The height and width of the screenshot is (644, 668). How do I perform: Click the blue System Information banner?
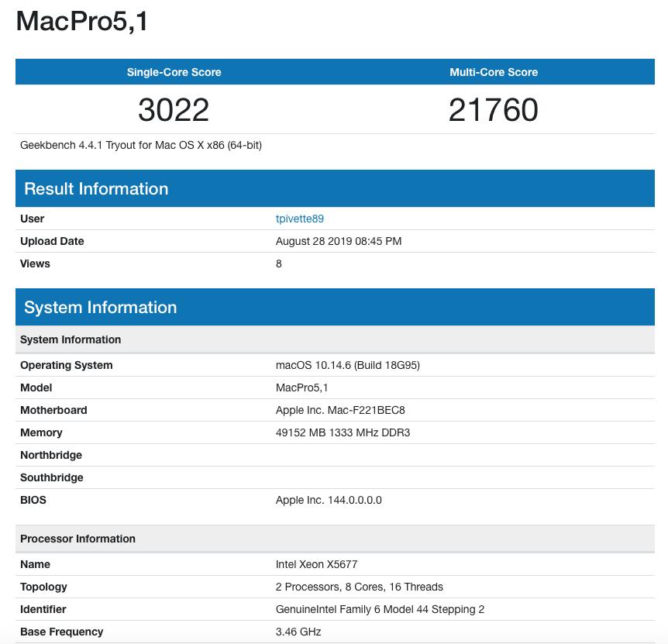(335, 307)
